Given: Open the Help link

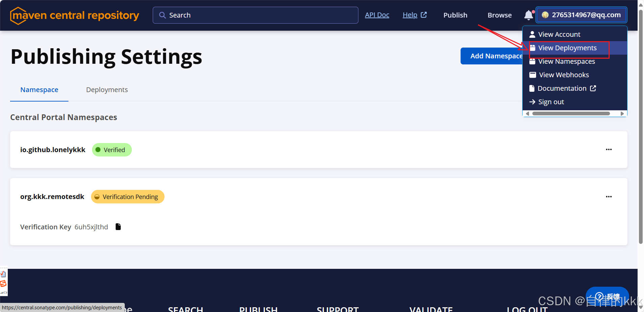Looking at the screenshot, I should point(410,15).
